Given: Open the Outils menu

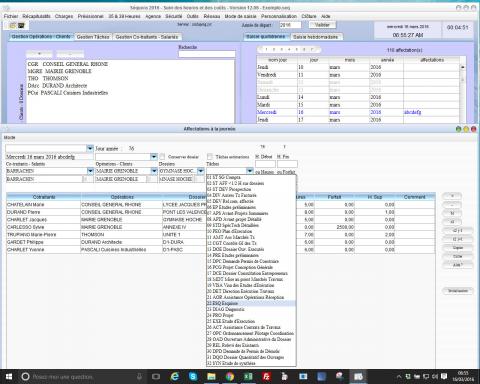Looking at the screenshot, I should pos(192,16).
